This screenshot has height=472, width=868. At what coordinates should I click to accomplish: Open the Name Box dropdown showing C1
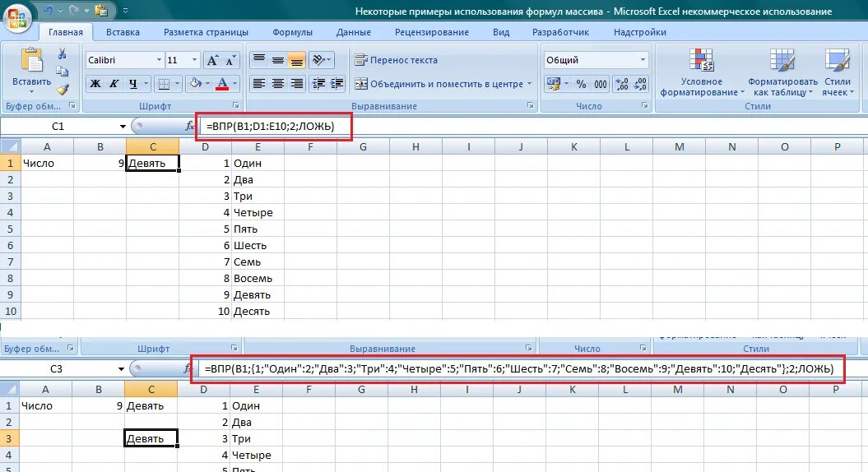point(123,127)
